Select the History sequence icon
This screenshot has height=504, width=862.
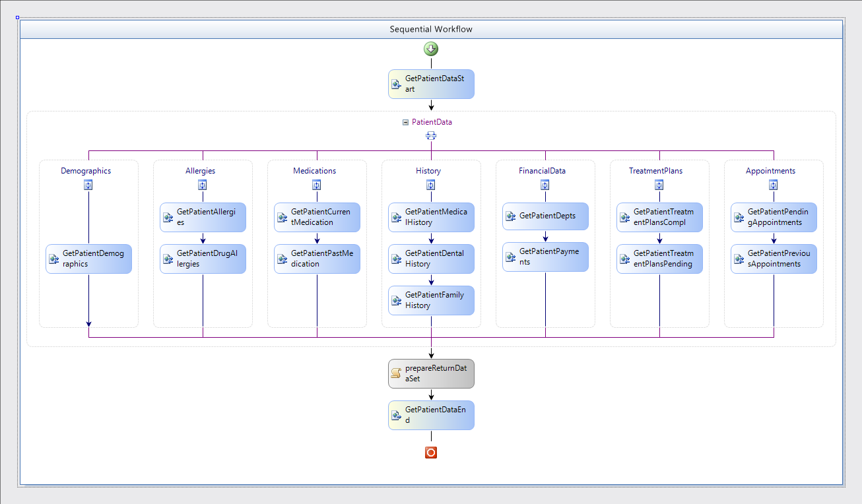[431, 185]
